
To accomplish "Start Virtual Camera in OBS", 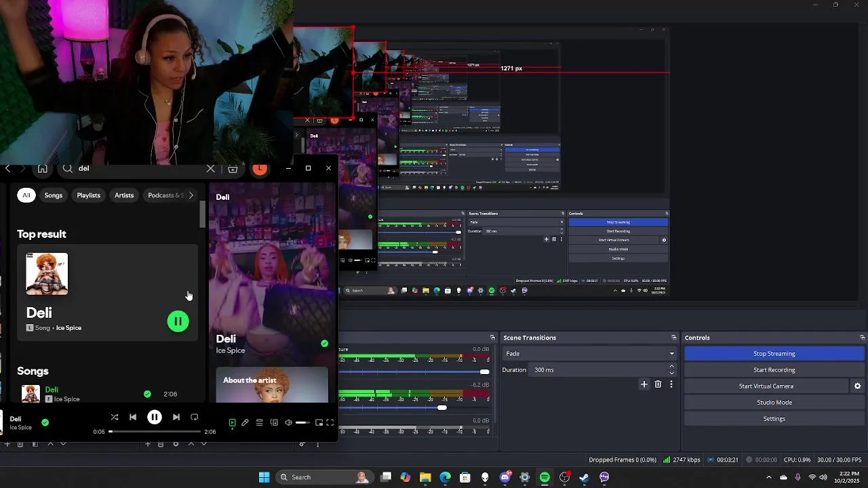I will [766, 386].
